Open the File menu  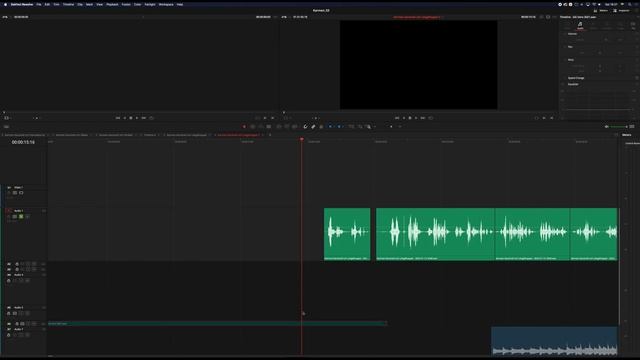click(x=39, y=4)
